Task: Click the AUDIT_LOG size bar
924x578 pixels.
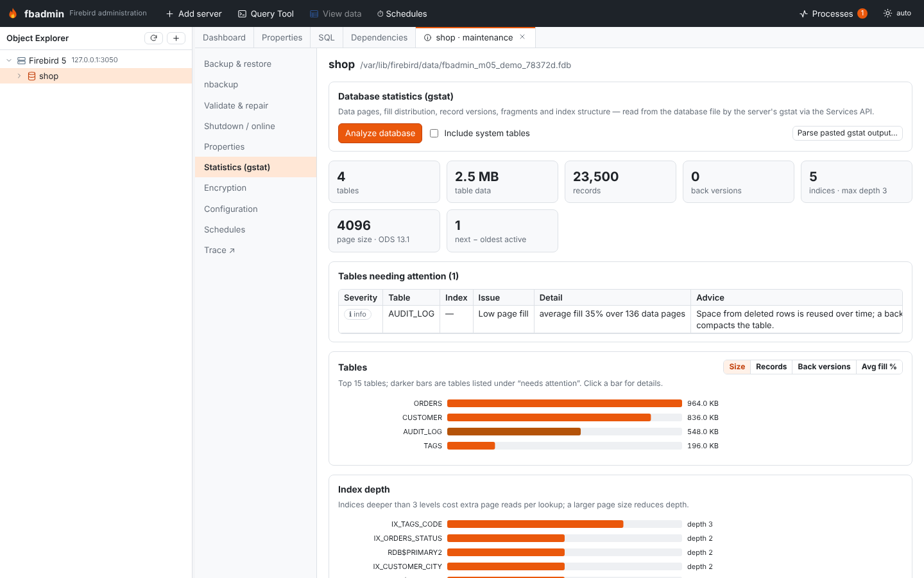Action: (514, 432)
